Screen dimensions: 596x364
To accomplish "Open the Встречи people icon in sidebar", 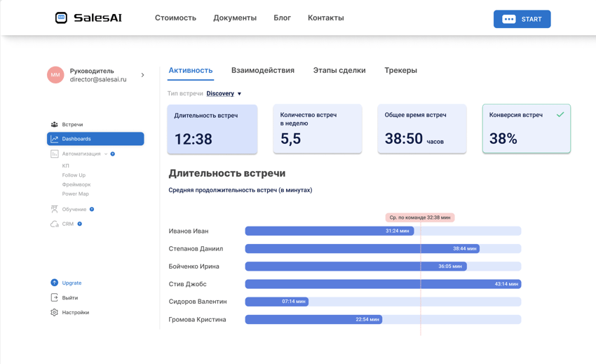I will pos(54,124).
